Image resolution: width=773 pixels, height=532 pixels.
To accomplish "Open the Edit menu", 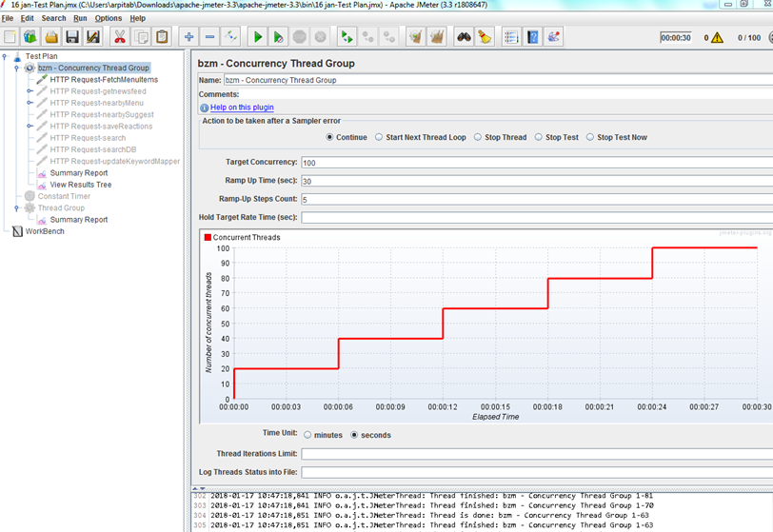I will coord(27,18).
